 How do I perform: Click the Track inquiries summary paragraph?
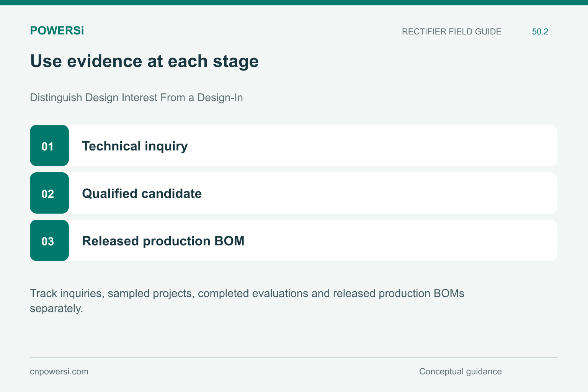[247, 301]
